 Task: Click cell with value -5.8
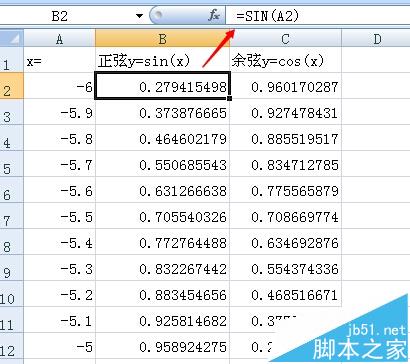(x=60, y=138)
